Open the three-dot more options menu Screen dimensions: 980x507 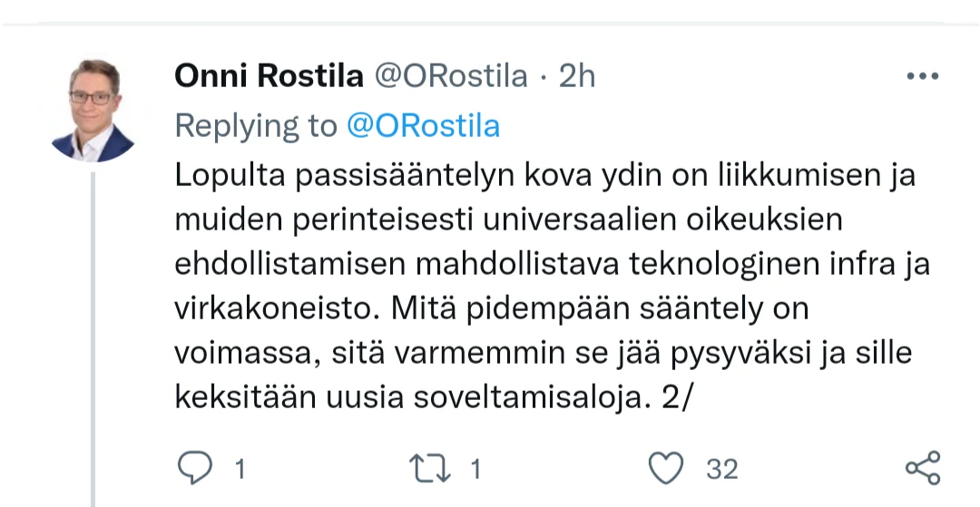[x=922, y=77]
